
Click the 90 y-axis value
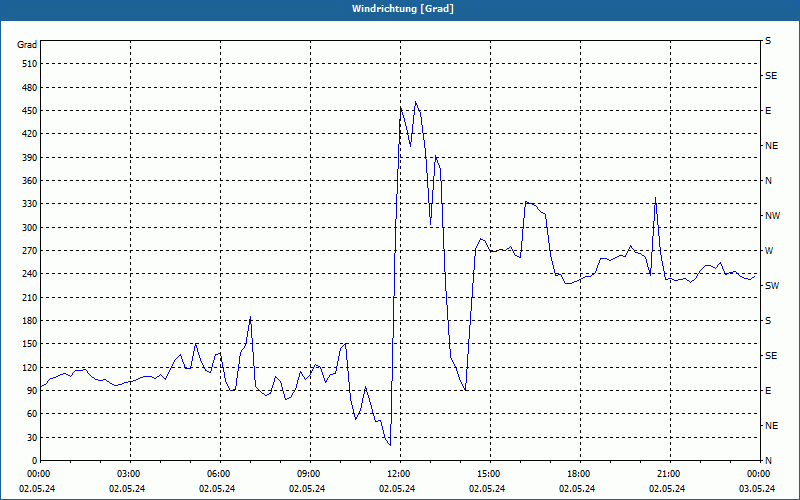pos(32,391)
